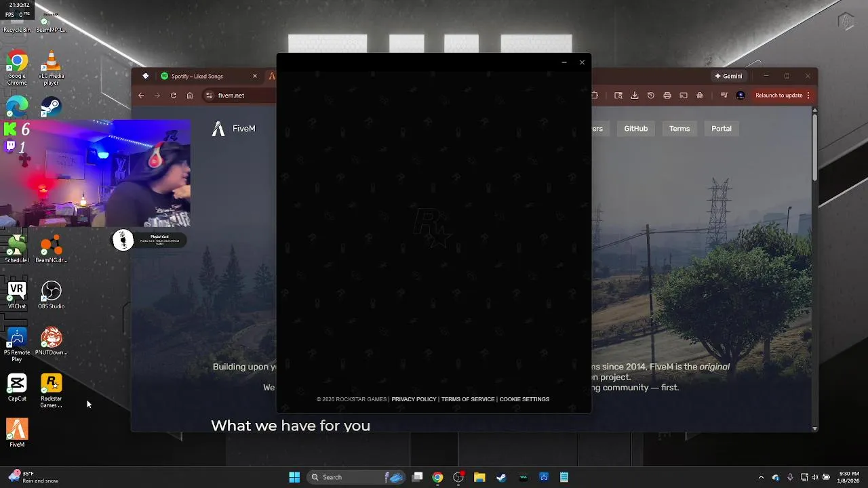Open the Portal link on FiveM site
The height and width of the screenshot is (488, 868).
(x=722, y=129)
